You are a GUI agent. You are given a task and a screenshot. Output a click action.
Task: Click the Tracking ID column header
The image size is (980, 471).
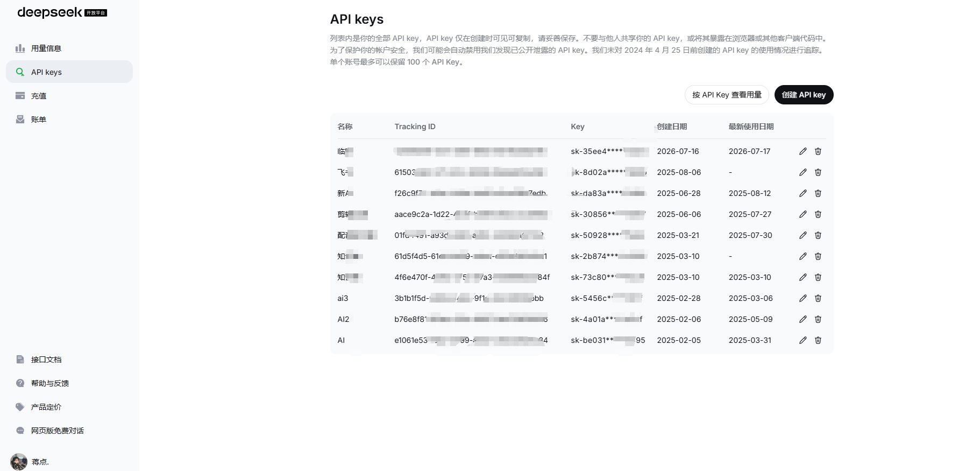415,126
